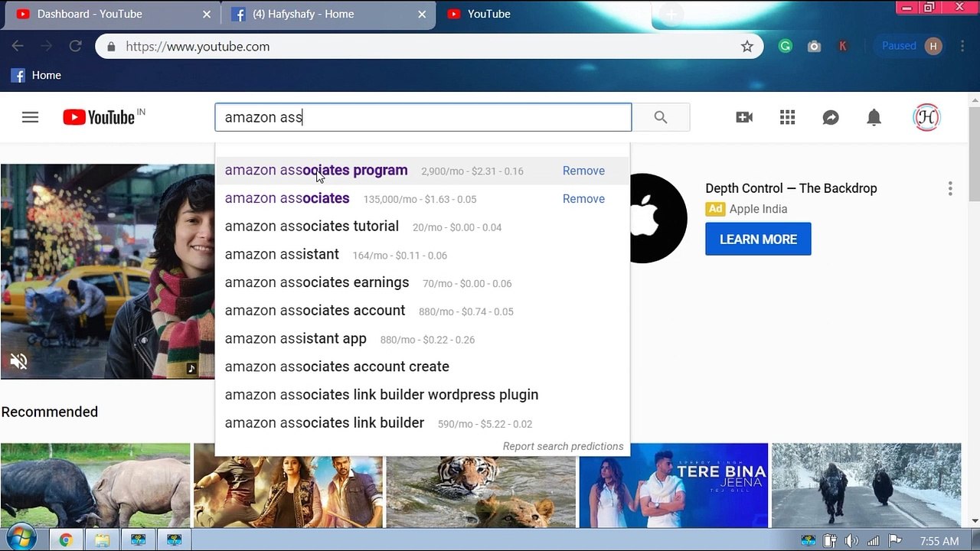Go back in browser history

click(18, 46)
